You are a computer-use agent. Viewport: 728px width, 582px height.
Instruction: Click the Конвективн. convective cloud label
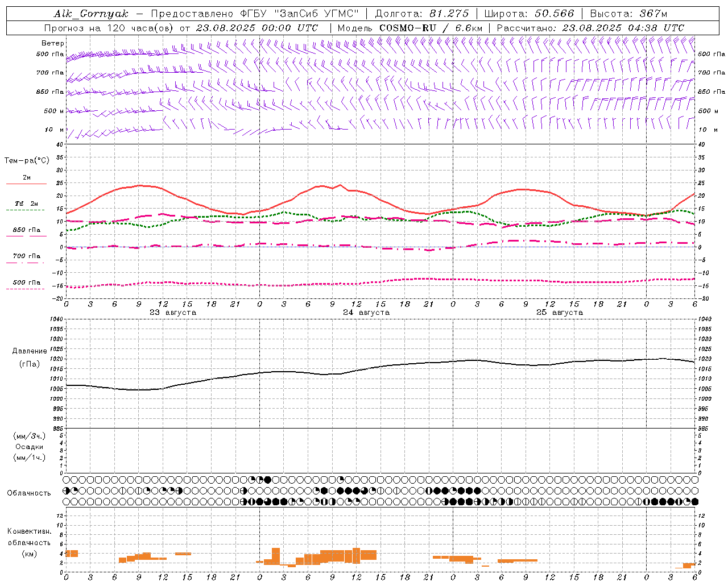click(x=30, y=531)
